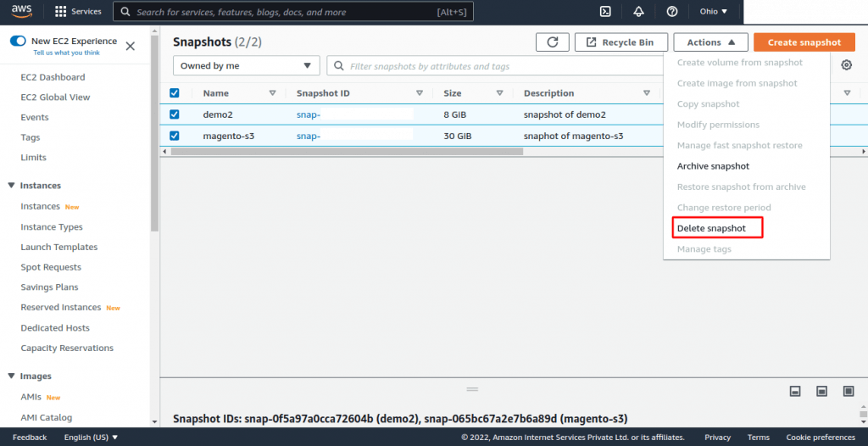Screen dimensions: 868x446
Task: Sort by Name column arrow
Action: 272,93
